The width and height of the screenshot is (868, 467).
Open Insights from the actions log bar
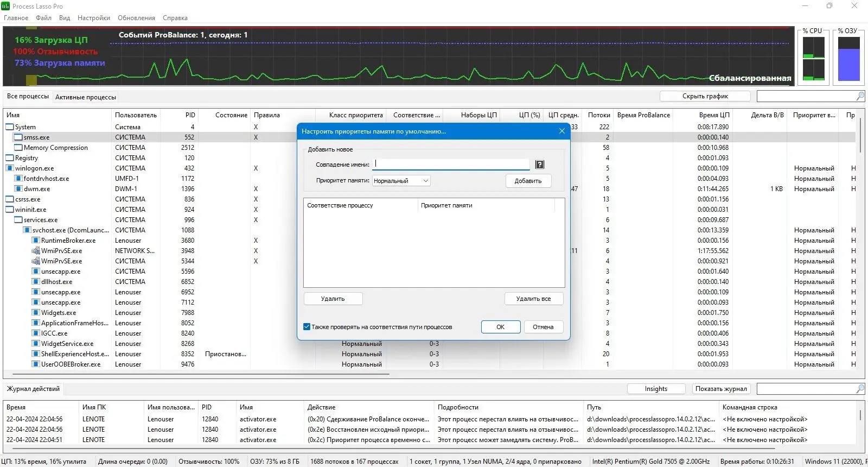click(656, 389)
